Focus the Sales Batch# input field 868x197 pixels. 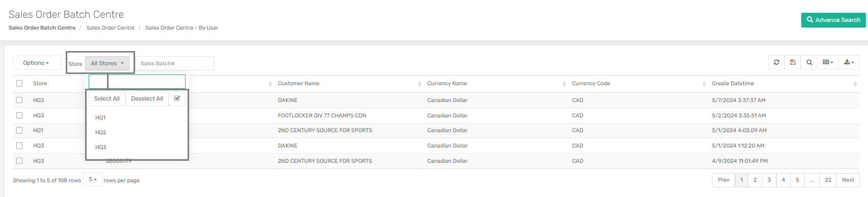[x=174, y=63]
